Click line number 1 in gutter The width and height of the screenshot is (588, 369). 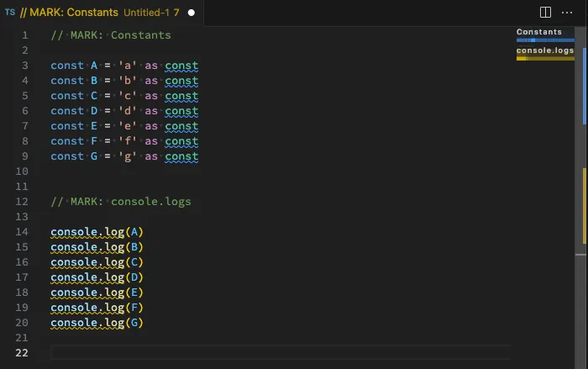[24, 35]
